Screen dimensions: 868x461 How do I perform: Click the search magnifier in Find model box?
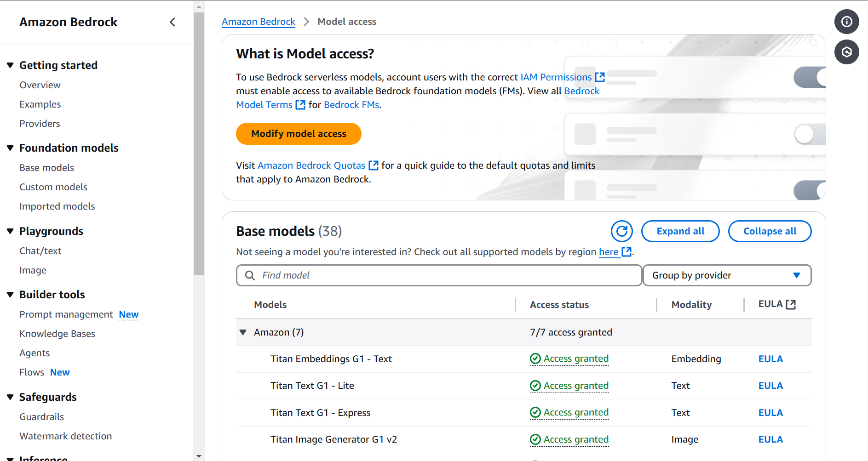250,275
